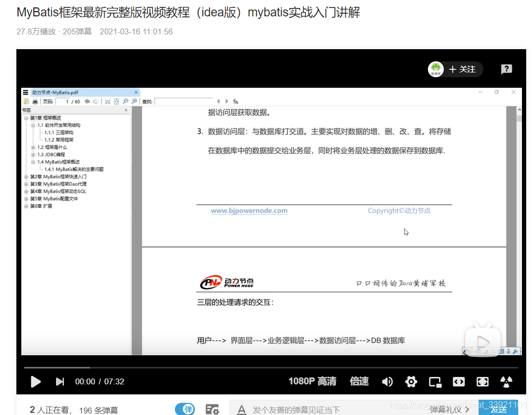532x415 pixels.
Task: Open the 倍速 playback speed menu
Action: tap(359, 381)
